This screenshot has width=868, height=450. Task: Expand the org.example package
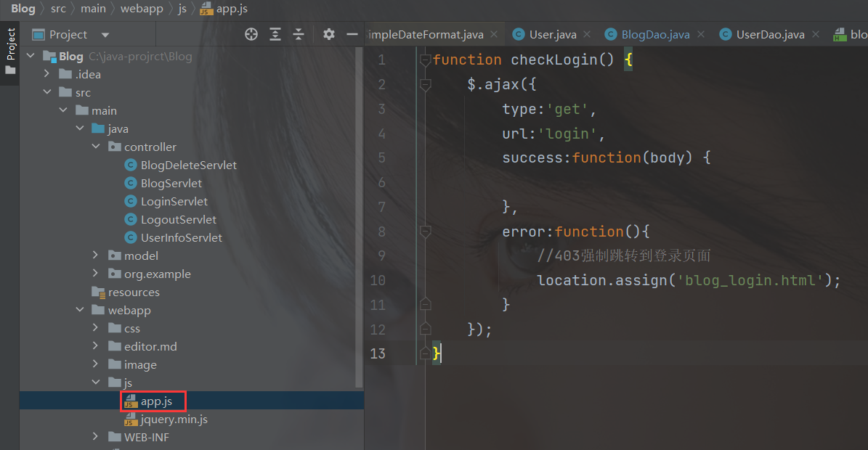pyautogui.click(x=96, y=273)
